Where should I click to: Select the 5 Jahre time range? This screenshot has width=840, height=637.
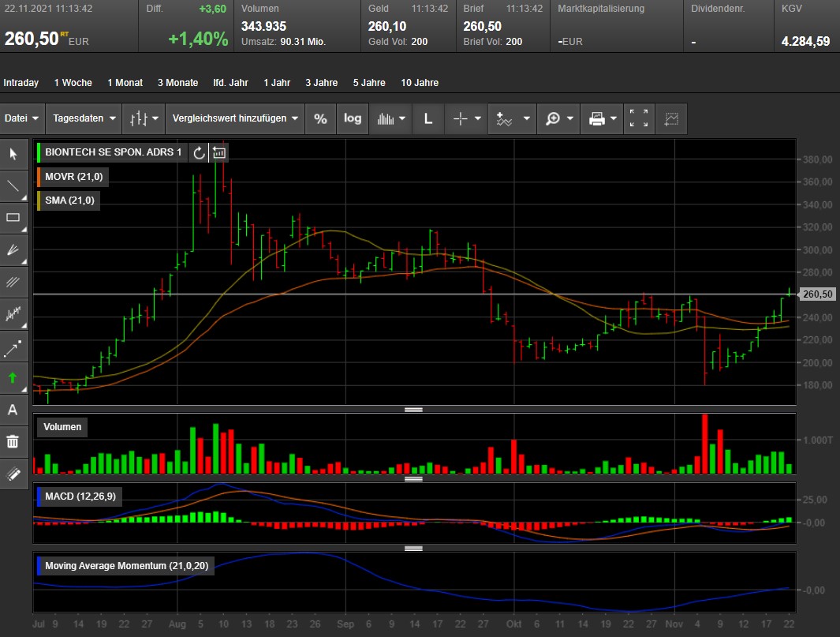click(x=369, y=83)
